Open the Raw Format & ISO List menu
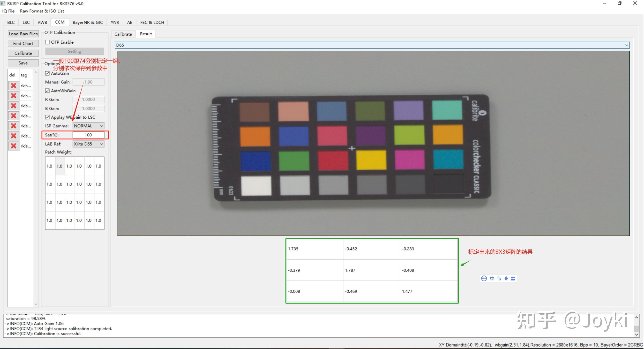The height and width of the screenshot is (349, 644). click(42, 11)
